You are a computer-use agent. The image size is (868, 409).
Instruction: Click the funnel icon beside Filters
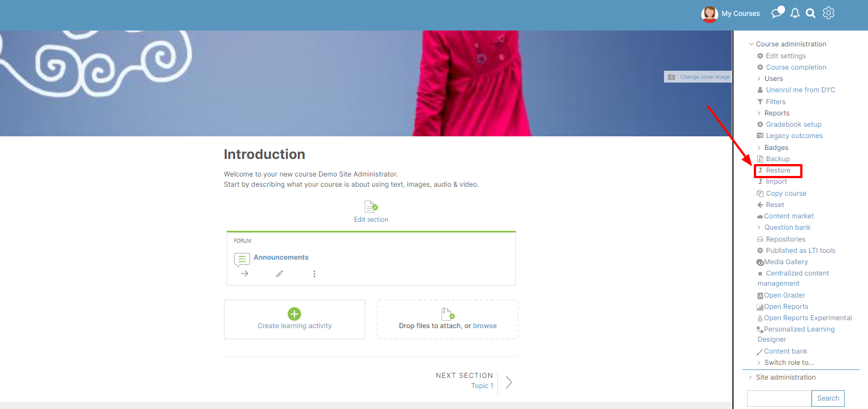760,102
